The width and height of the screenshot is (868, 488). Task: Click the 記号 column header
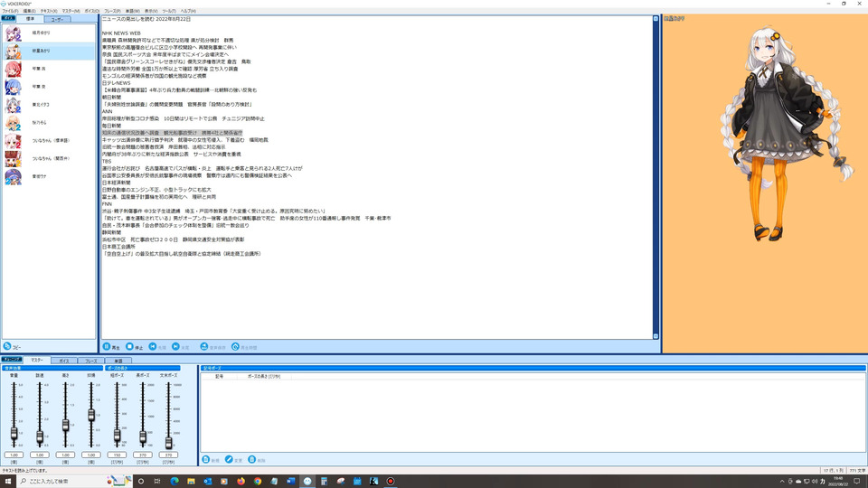[219, 376]
